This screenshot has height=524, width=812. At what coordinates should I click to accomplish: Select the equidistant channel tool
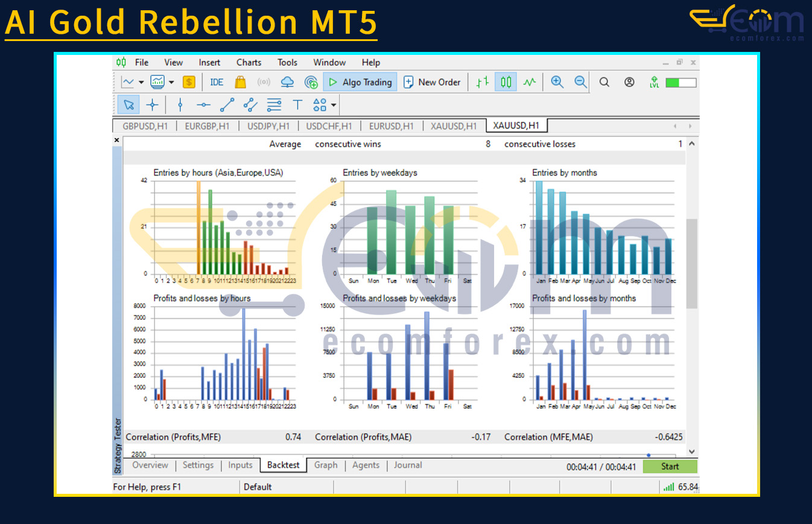click(250, 104)
